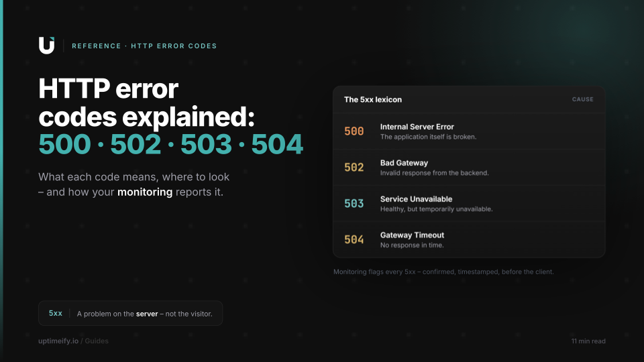Viewport: 644px width, 362px height.
Task: Click 'A problem on the server' note
Action: pyautogui.click(x=145, y=314)
